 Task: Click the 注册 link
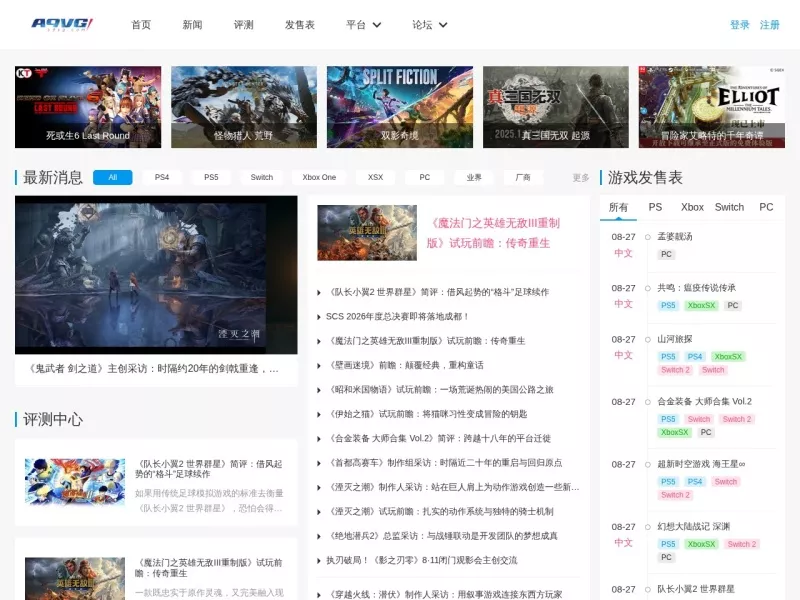tap(769, 25)
